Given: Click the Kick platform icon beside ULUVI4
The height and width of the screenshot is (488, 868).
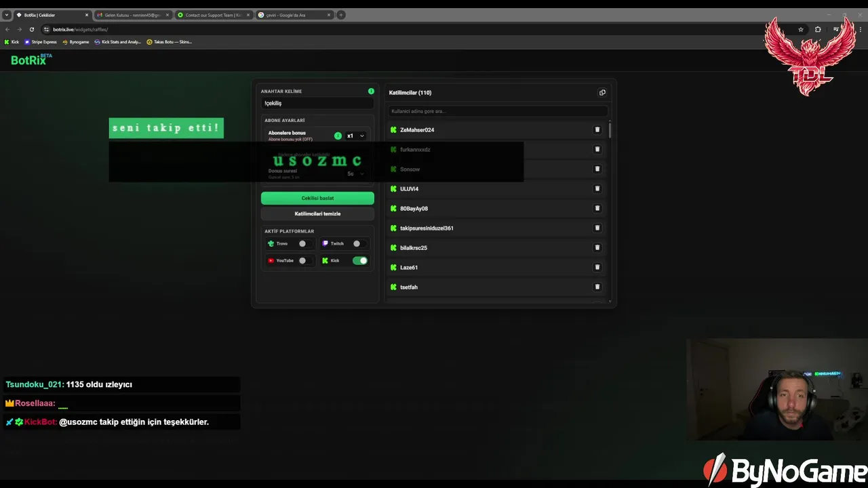Looking at the screenshot, I should click(x=393, y=188).
